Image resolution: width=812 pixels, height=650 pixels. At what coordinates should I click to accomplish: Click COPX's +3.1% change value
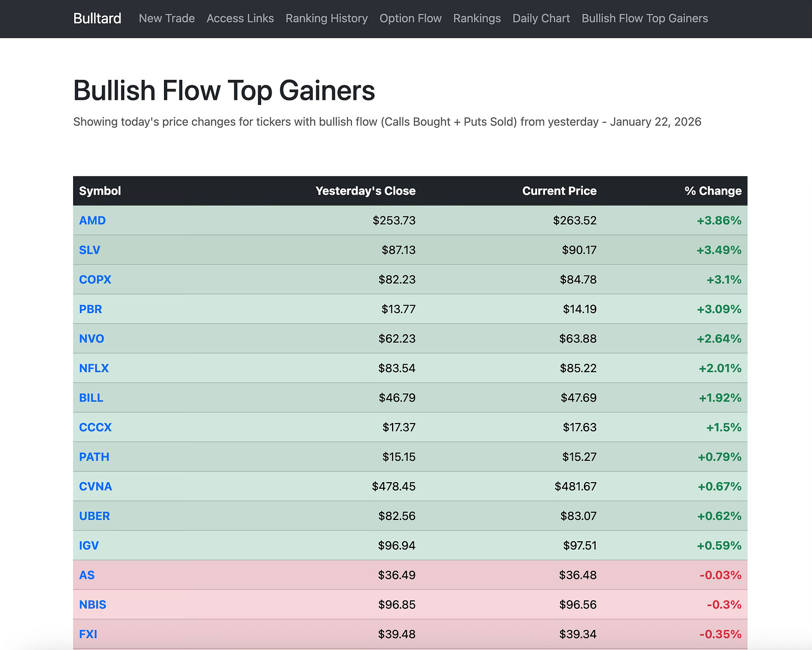[724, 280]
